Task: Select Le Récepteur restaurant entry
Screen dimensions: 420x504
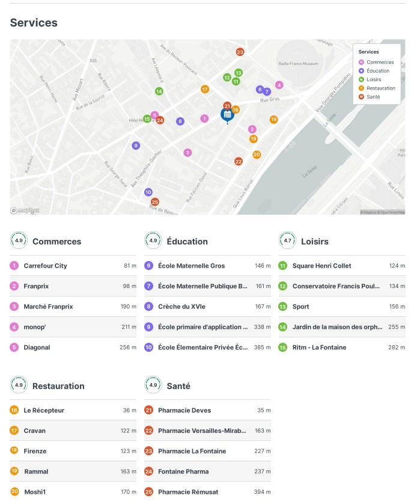Action: coord(44,410)
